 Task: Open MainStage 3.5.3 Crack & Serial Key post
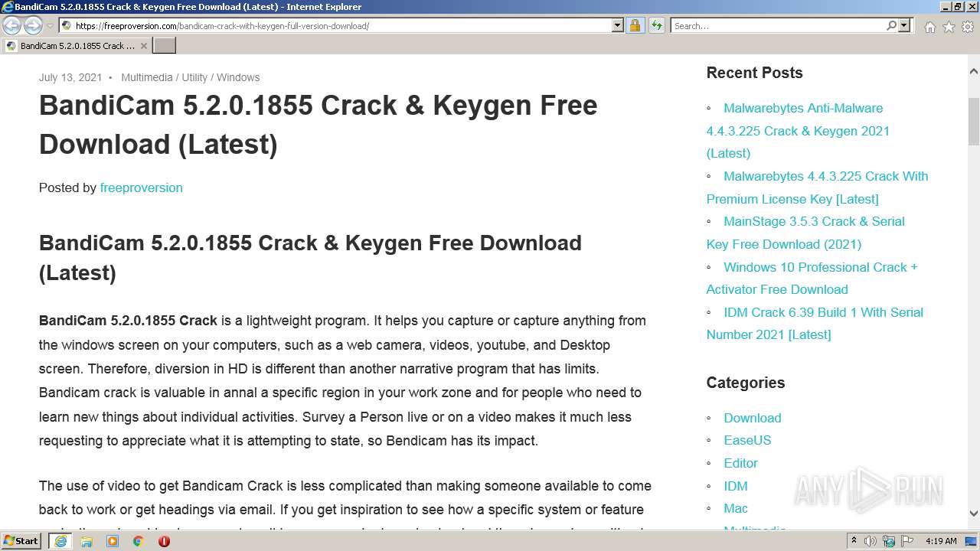click(805, 233)
